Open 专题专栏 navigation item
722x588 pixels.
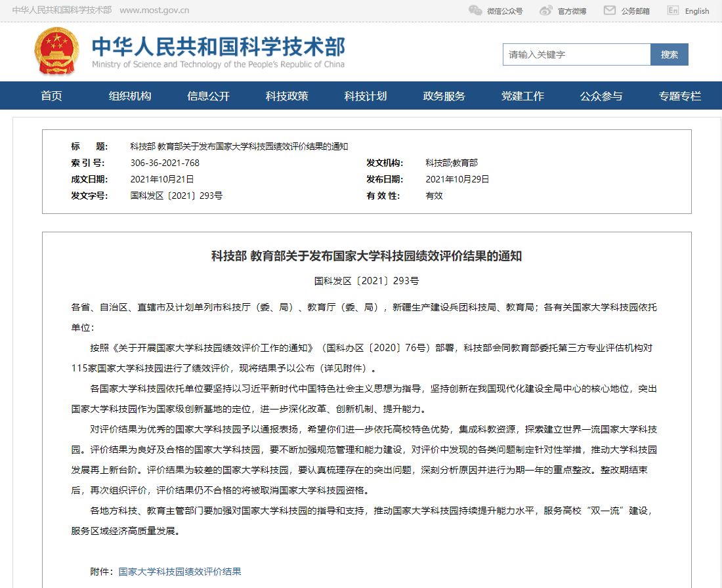679,96
